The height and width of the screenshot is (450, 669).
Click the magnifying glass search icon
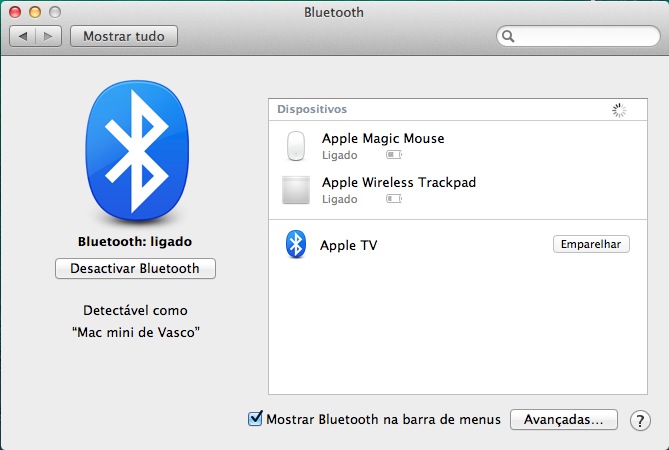[x=508, y=36]
